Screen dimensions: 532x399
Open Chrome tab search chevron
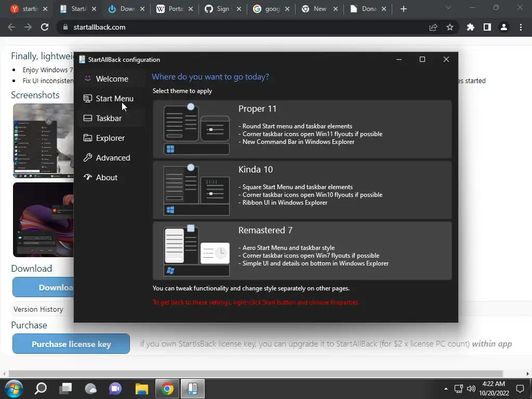pyautogui.click(x=448, y=7)
